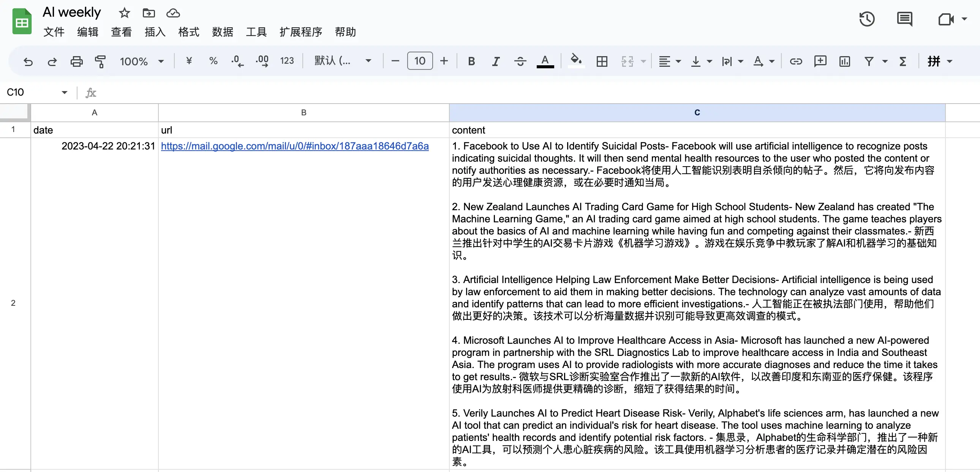Insert a chart with chart icon
Viewport: 980px width, 472px height.
tap(844, 61)
